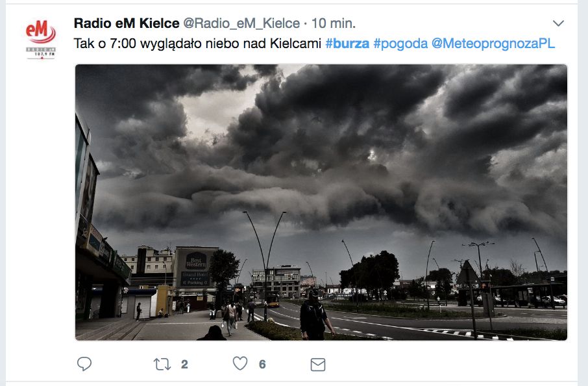This screenshot has height=386, width=588.
Task: Click the Best Western sign in photo
Action: [196, 260]
